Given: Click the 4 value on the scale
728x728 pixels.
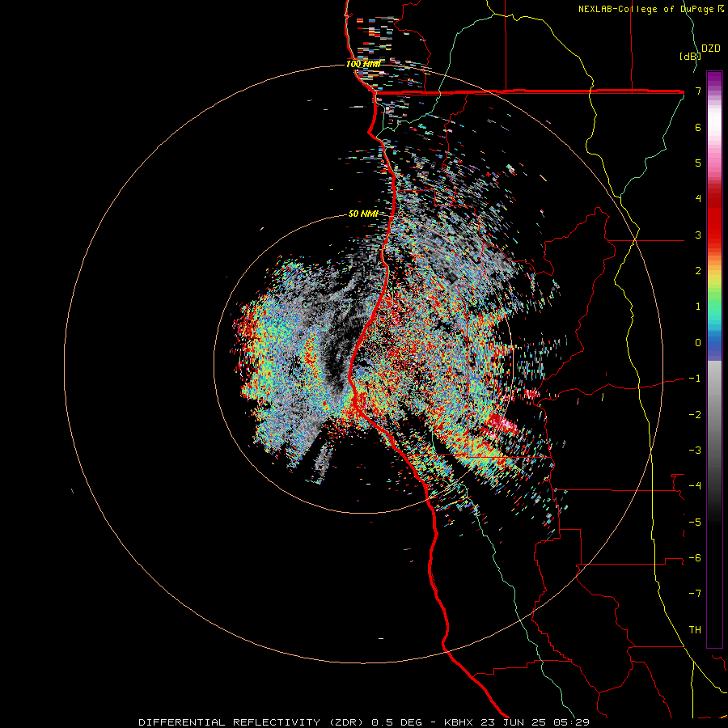Looking at the screenshot, I should (x=698, y=199).
